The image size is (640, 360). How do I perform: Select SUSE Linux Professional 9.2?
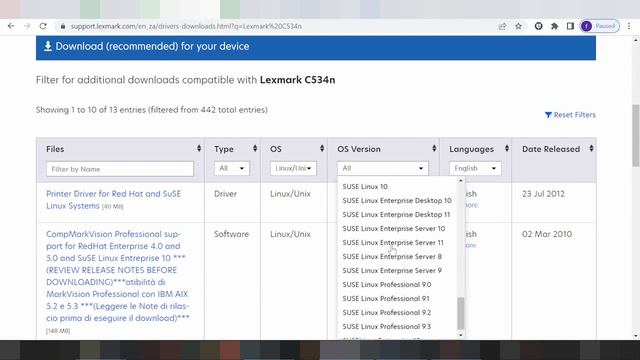pyautogui.click(x=397, y=312)
